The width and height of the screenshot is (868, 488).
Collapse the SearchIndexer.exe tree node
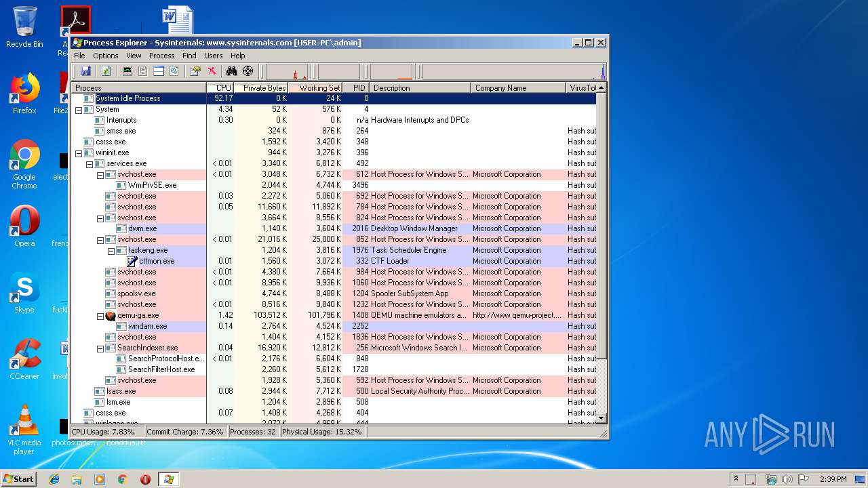(100, 348)
